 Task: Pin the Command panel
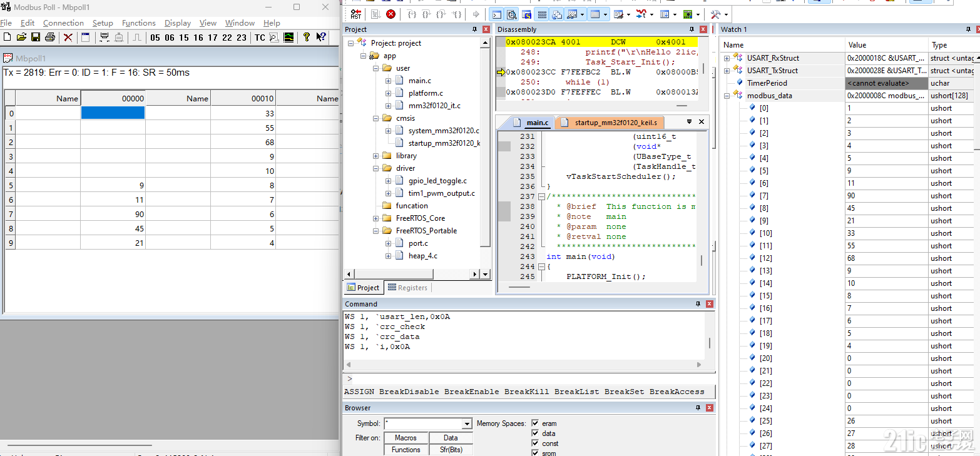coord(699,304)
